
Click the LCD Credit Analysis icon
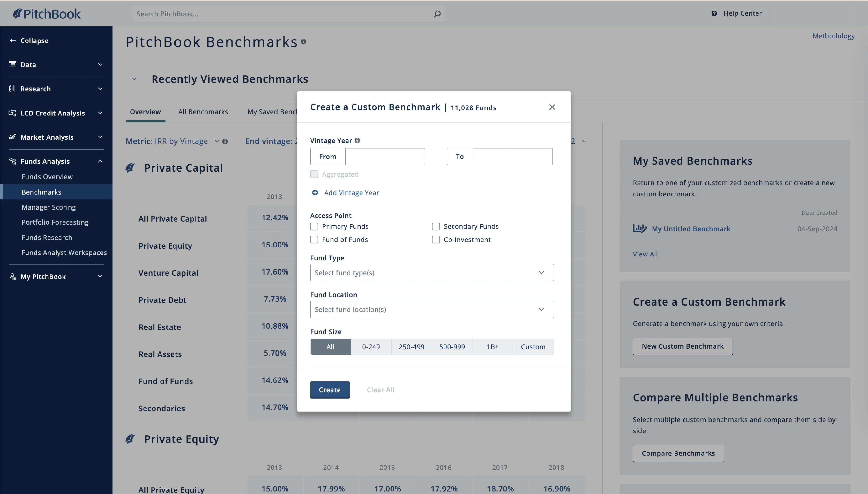coord(12,113)
